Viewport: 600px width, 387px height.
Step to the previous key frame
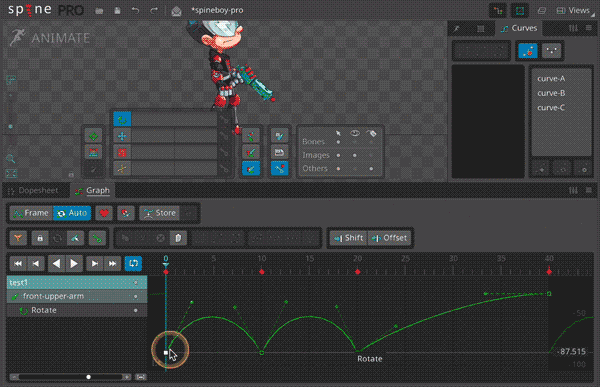36,263
